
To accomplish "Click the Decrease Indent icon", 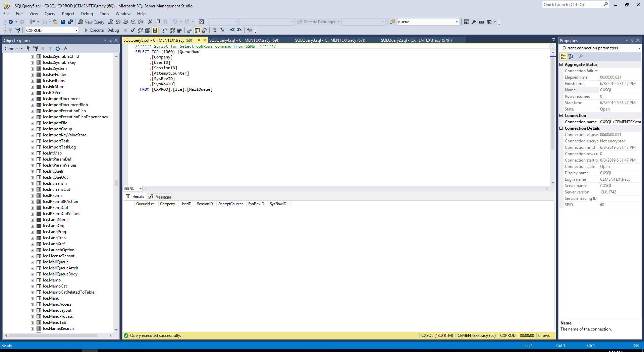I will [232, 30].
